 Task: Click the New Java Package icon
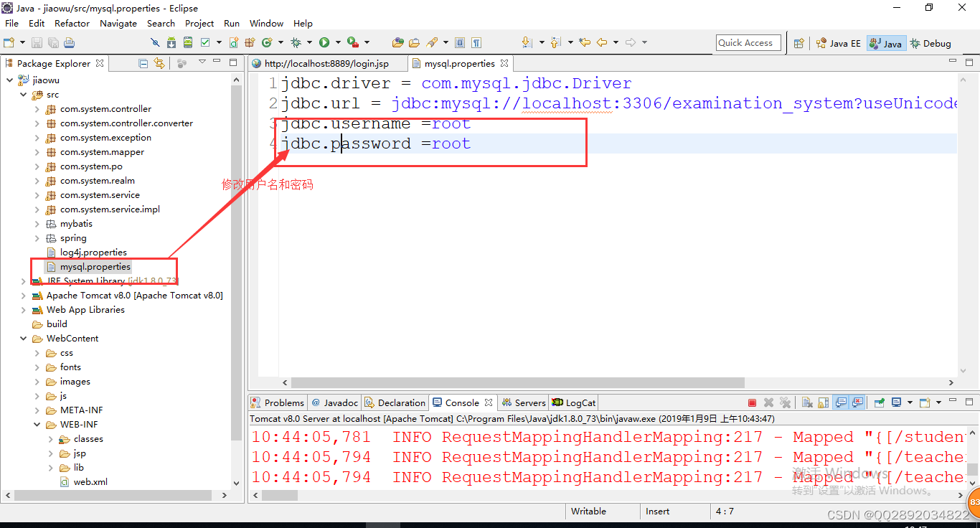pos(250,43)
